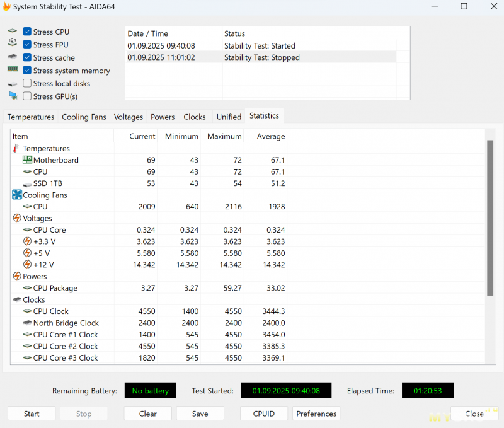Open the Cooling Fans tab
The width and height of the screenshot is (504, 428).
pyautogui.click(x=84, y=117)
